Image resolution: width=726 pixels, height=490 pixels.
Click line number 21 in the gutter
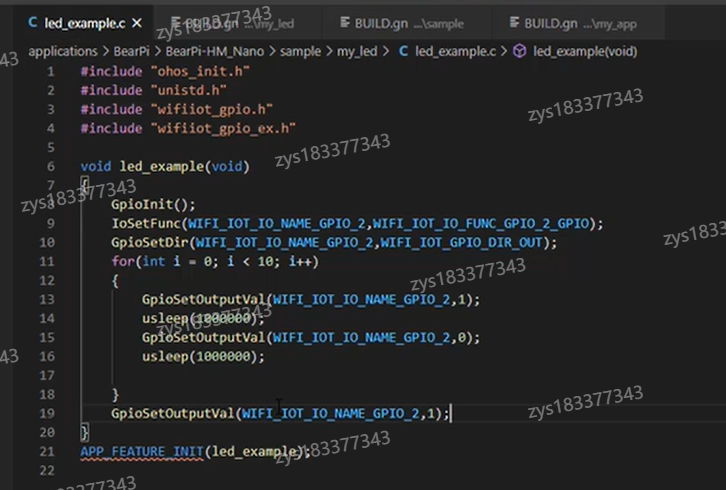[x=47, y=451]
